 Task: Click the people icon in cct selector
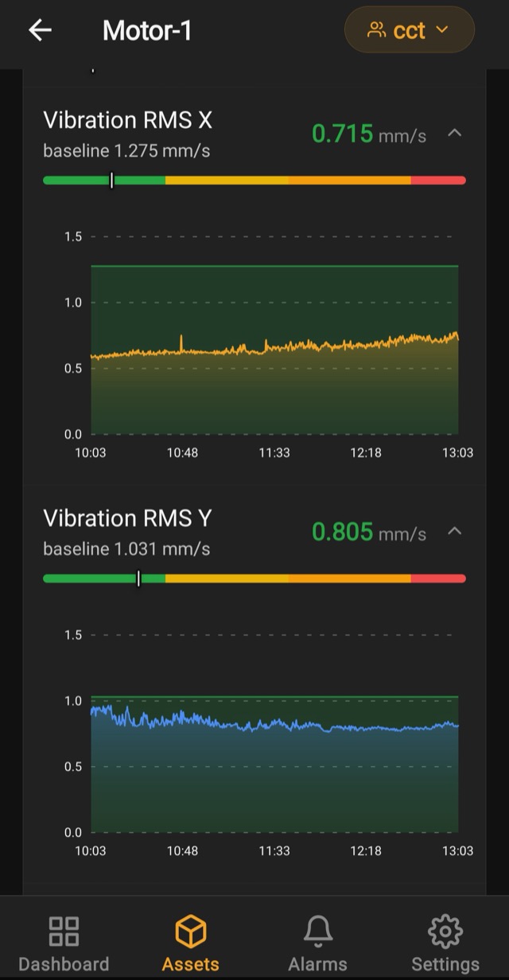[376, 30]
